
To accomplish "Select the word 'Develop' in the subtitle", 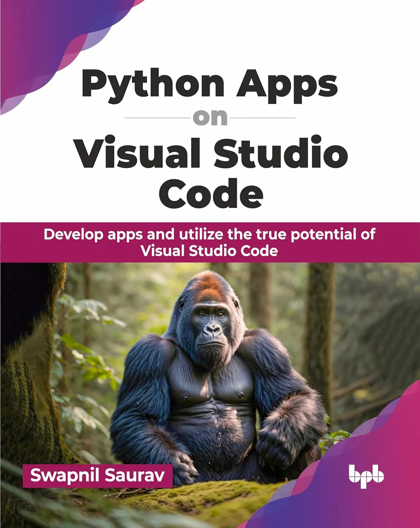I will click(x=73, y=233).
